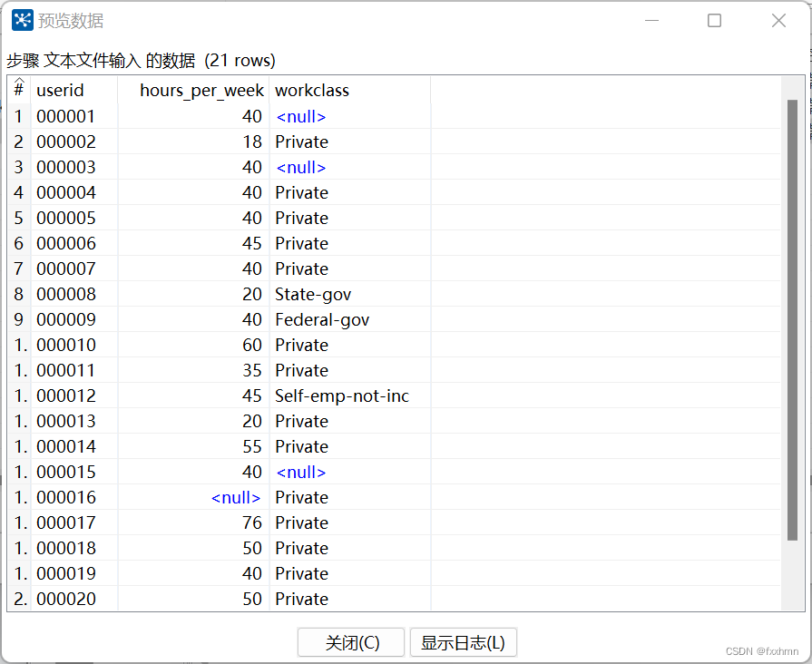Click the <null> hours value for userid 000016
This screenshot has height=664, width=812.
[235, 497]
